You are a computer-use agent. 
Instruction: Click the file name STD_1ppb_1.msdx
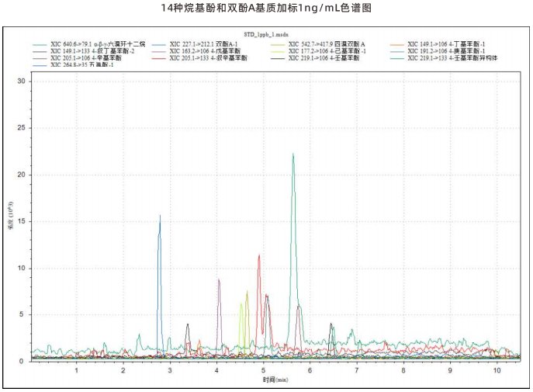point(266,34)
